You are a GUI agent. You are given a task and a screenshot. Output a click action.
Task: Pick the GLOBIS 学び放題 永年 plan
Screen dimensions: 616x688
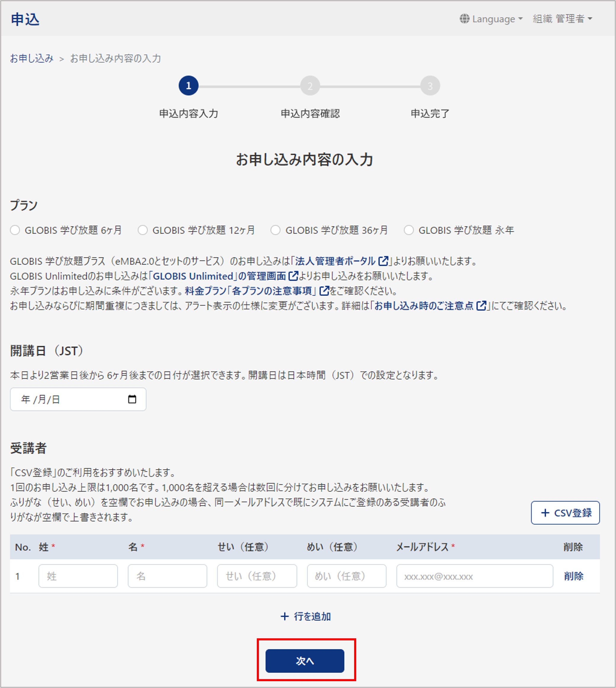click(x=409, y=230)
